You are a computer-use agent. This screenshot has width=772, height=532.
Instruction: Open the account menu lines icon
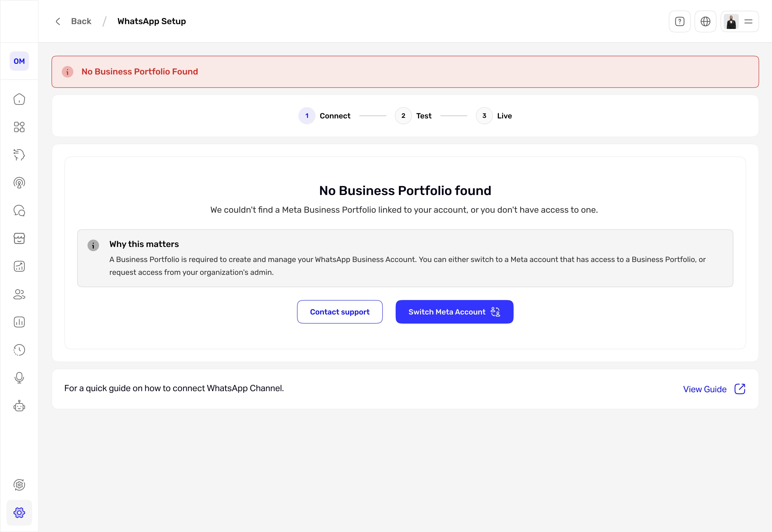point(748,22)
